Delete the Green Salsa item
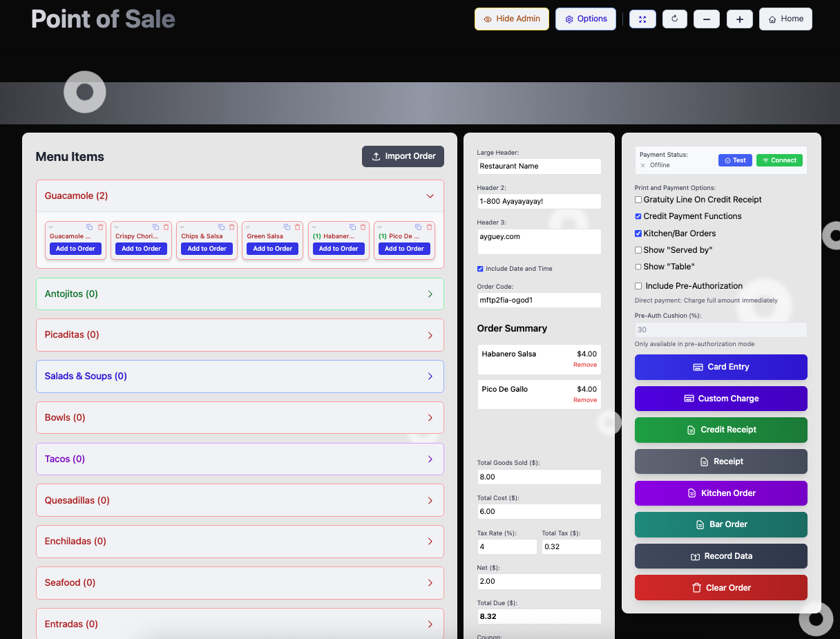 (x=298, y=227)
